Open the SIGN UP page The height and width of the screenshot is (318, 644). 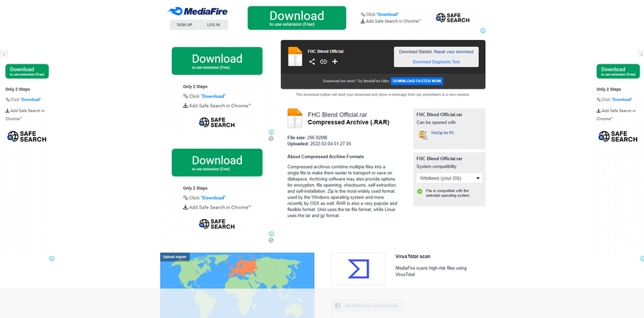[x=185, y=24]
